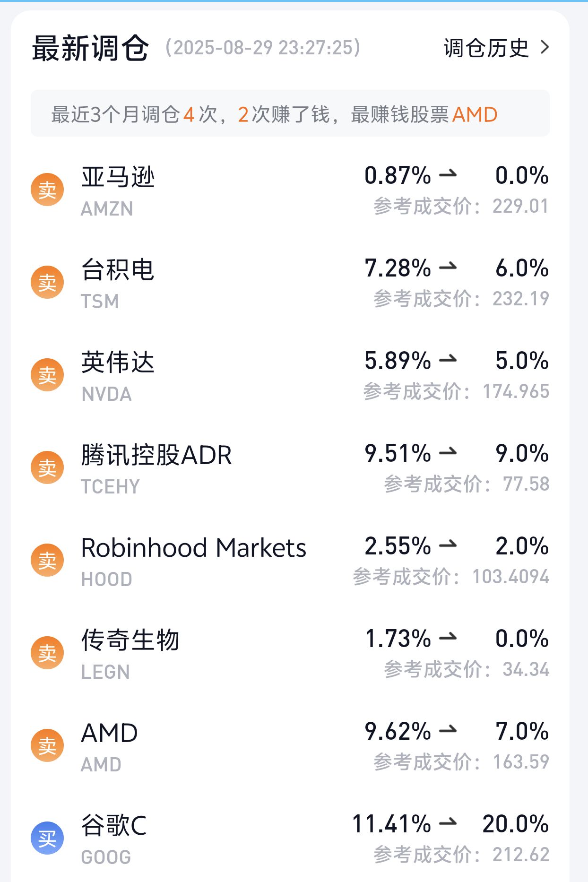Click the 谷歌C position change 11.41% to 20.0%
The height and width of the screenshot is (882, 588).
pyautogui.click(x=450, y=824)
